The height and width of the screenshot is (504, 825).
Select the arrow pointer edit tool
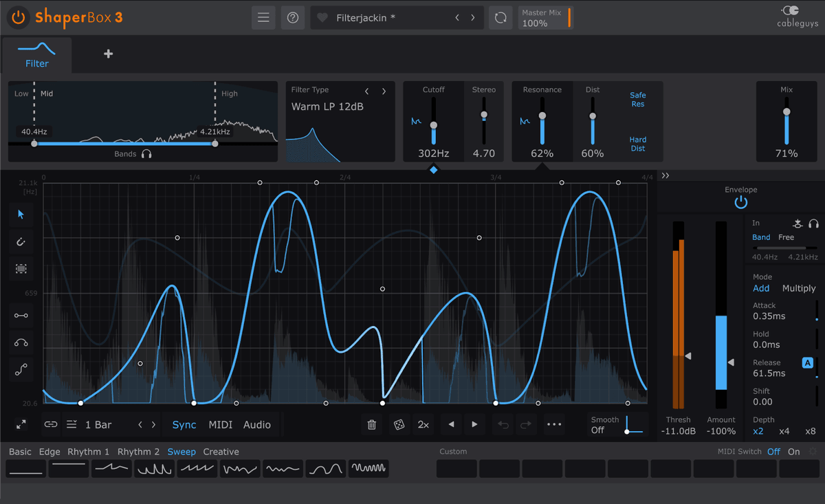[x=21, y=215]
